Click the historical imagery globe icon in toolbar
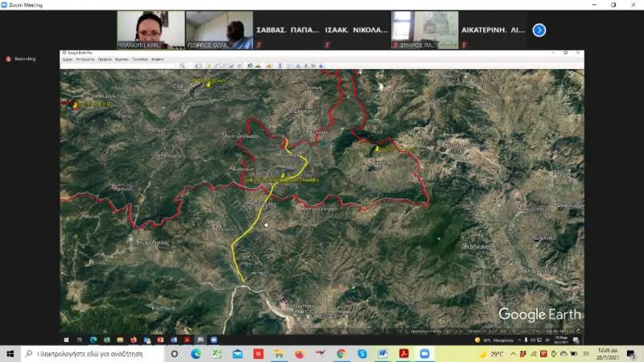 (x=250, y=66)
